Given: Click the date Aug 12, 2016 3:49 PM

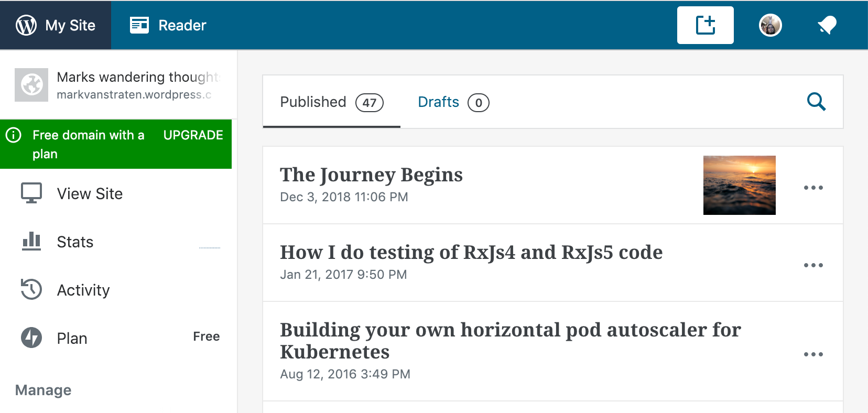Looking at the screenshot, I should point(345,374).
